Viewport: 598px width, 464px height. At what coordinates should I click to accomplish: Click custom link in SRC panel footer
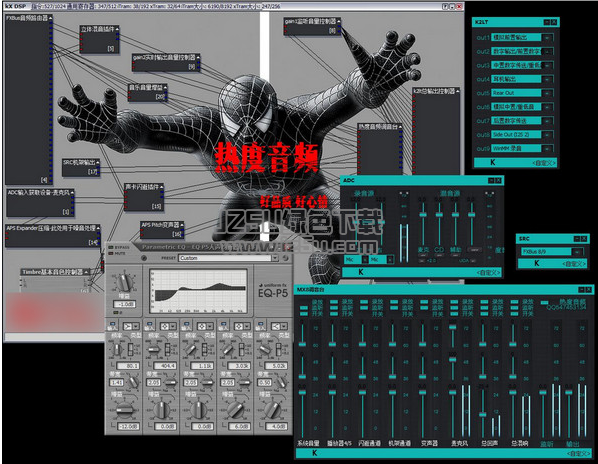[x=574, y=264]
